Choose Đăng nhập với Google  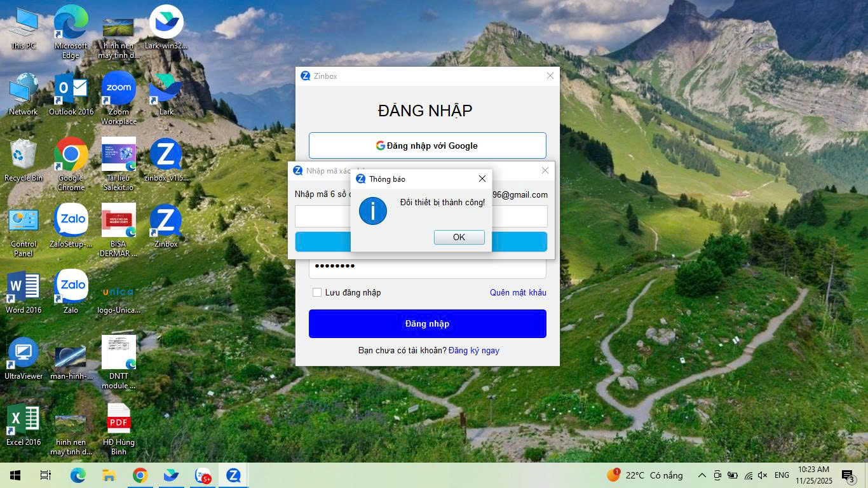[427, 146]
